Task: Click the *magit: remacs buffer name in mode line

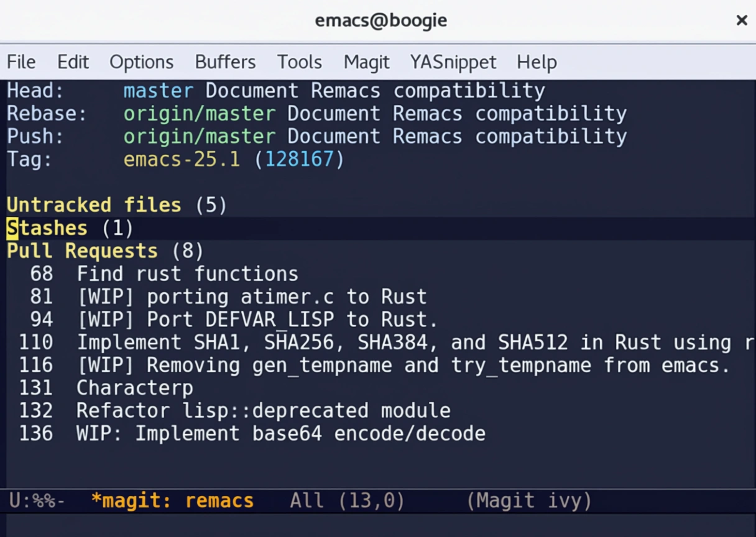Action: click(x=172, y=501)
